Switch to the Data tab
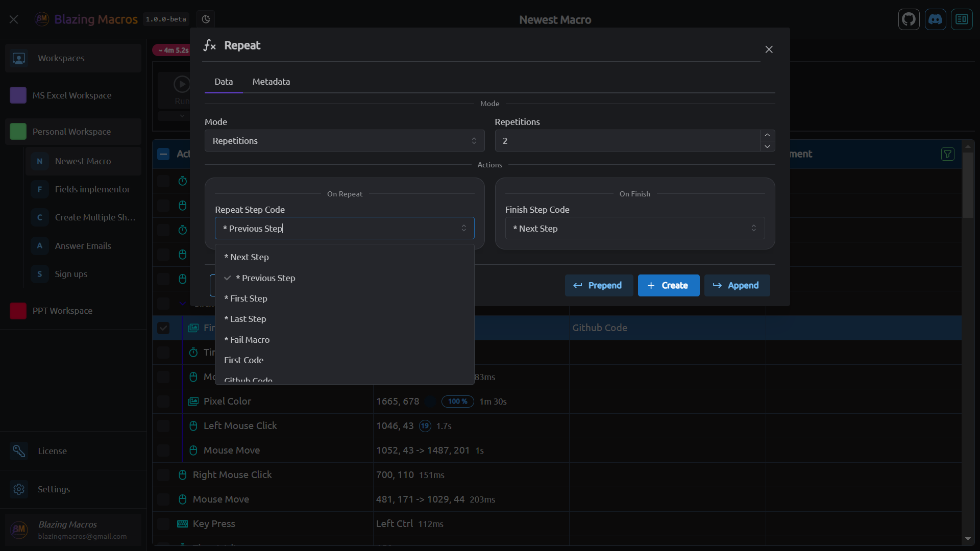980x551 pixels. 224,82
